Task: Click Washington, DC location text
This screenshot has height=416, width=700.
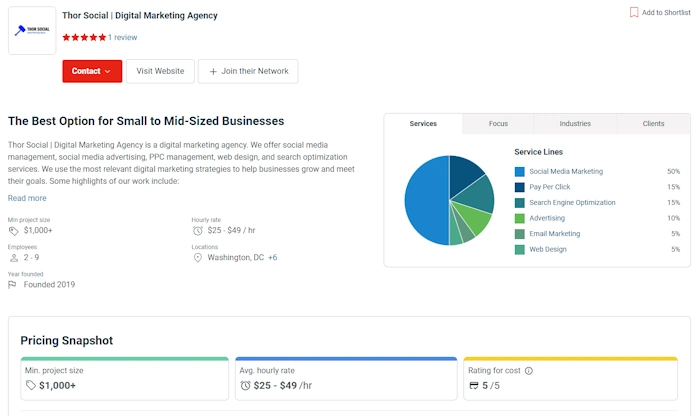Action: (236, 258)
